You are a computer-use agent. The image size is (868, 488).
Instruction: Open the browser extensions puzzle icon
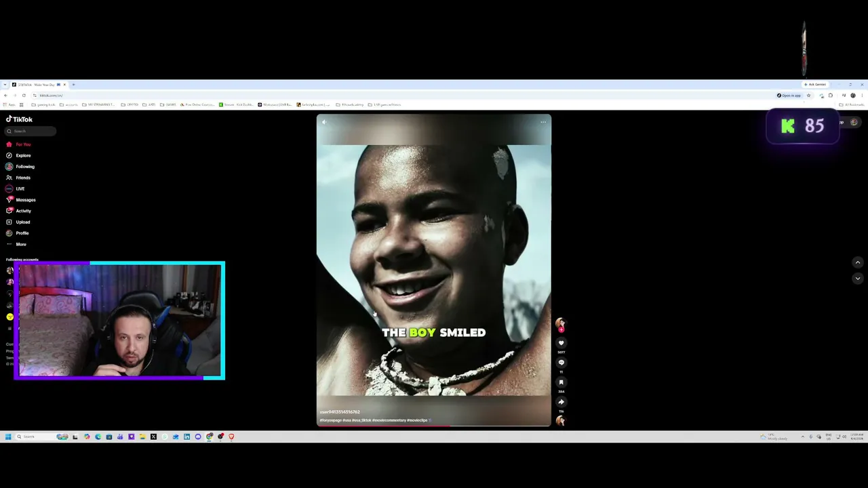point(831,96)
